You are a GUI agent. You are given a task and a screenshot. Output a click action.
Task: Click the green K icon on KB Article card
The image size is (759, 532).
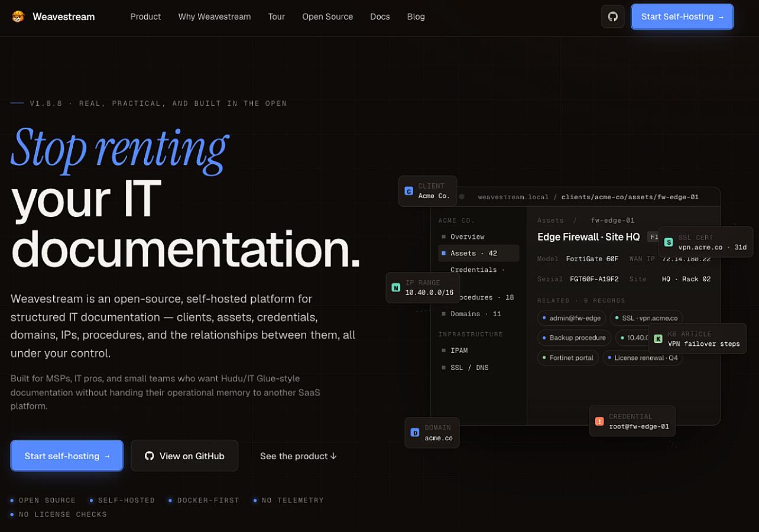coord(659,339)
